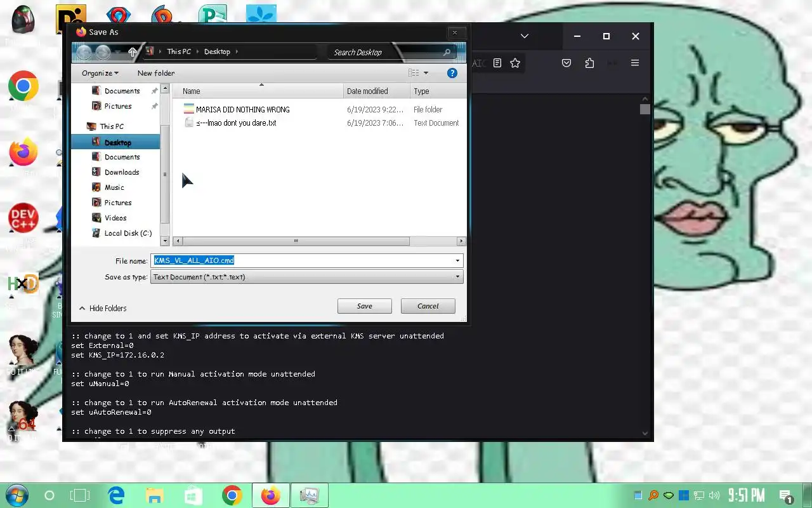812x508 pixels.
Task: Go back in Save As dialog
Action: (x=84, y=52)
